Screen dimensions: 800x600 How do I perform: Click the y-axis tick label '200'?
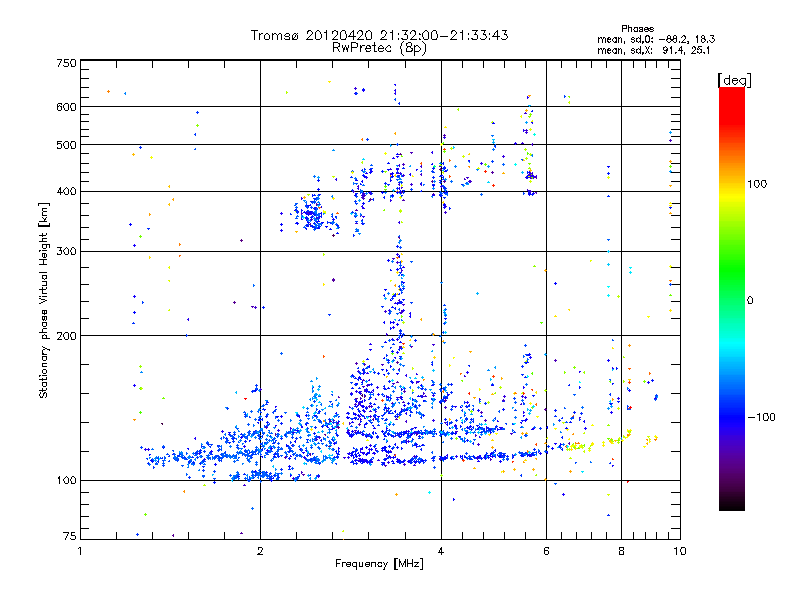click(66, 336)
